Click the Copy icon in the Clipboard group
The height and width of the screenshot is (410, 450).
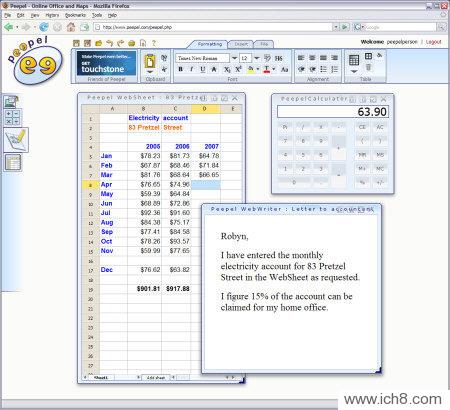(x=164, y=58)
